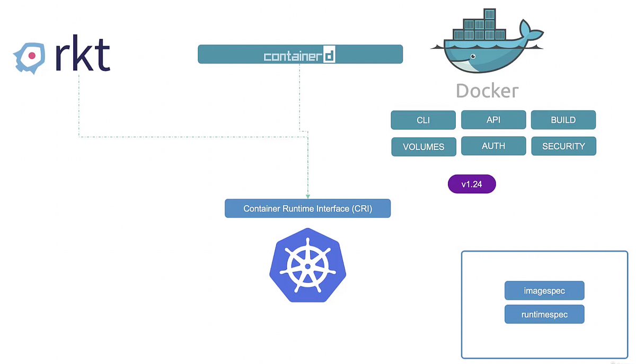Screen dimensions: 636x364
Task: Click the purple v1.24 version badge
Action: 472,184
